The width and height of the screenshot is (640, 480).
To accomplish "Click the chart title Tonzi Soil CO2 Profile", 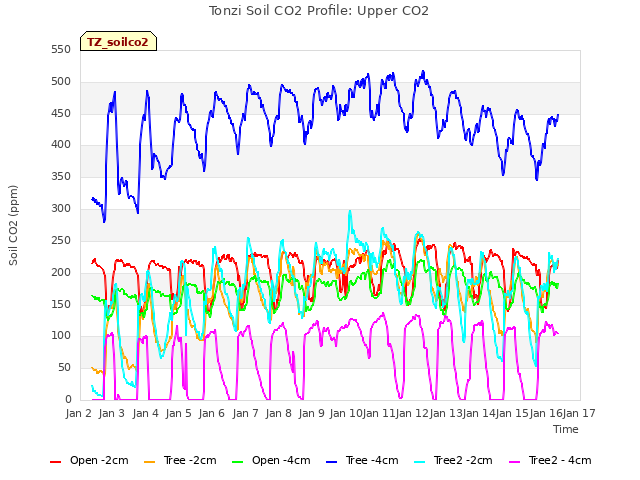I will [x=318, y=11].
